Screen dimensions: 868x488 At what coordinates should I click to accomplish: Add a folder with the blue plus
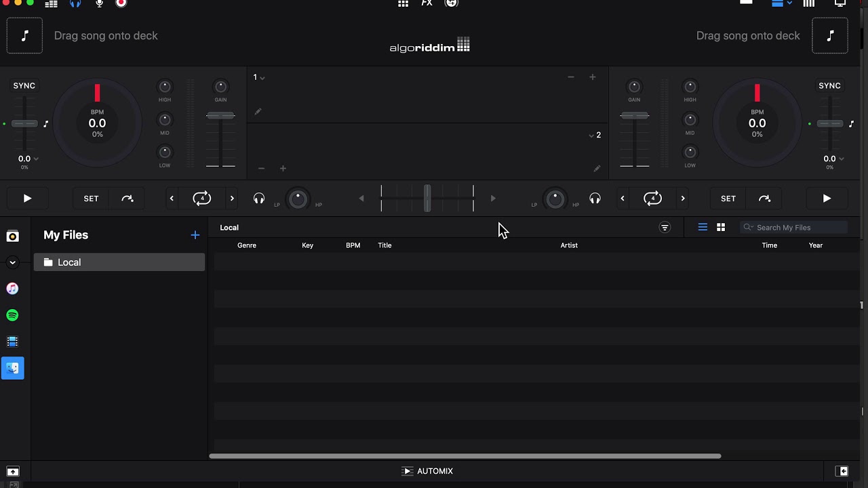click(195, 235)
